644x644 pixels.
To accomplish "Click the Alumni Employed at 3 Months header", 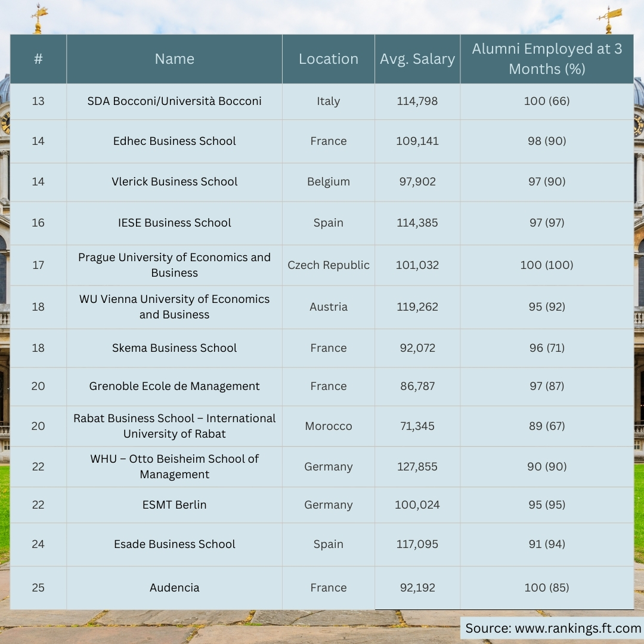I will (x=547, y=58).
